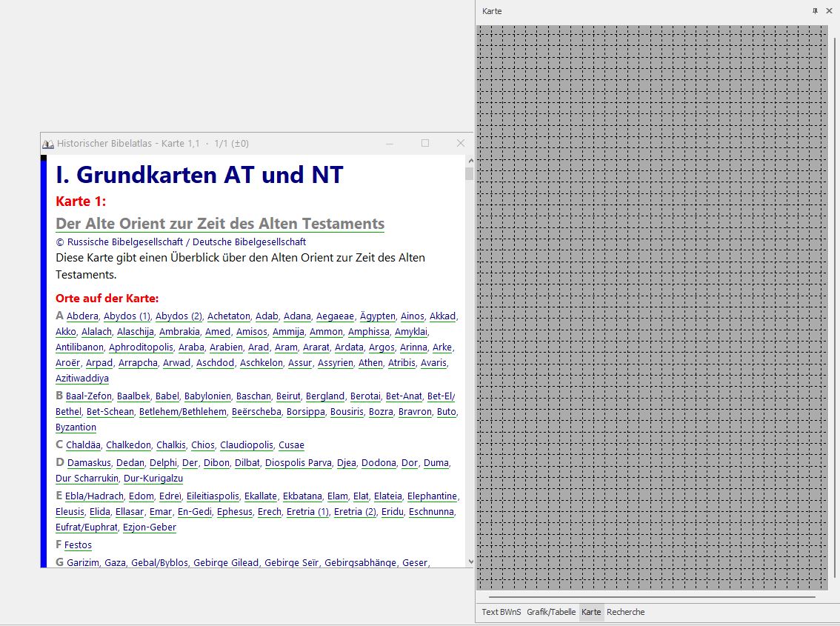This screenshot has width=840, height=626.
Task: Follow the Antilibanon link
Action: coord(79,347)
